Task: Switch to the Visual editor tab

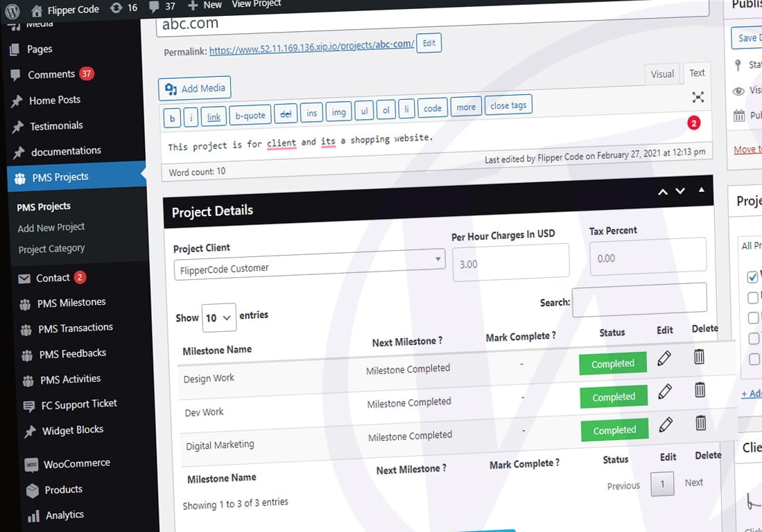Action: click(x=662, y=74)
